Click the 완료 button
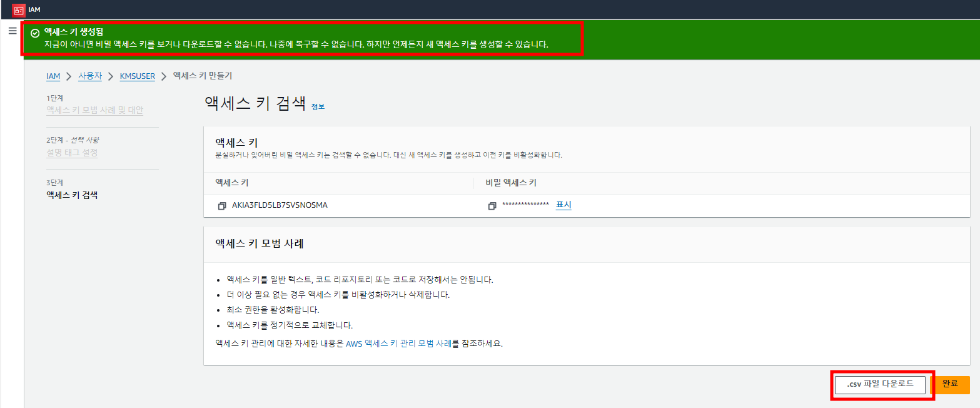 (950, 384)
